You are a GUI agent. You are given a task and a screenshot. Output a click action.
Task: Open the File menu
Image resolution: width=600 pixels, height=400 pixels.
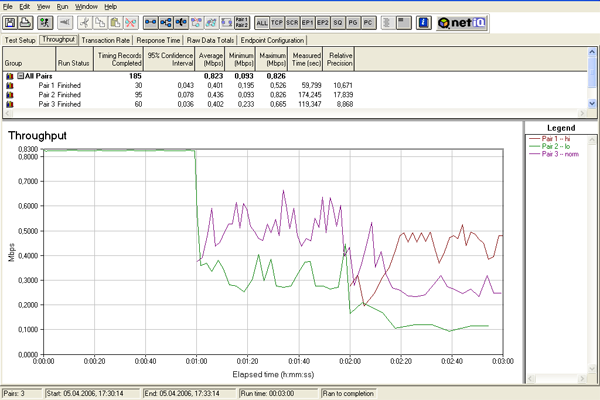8,7
